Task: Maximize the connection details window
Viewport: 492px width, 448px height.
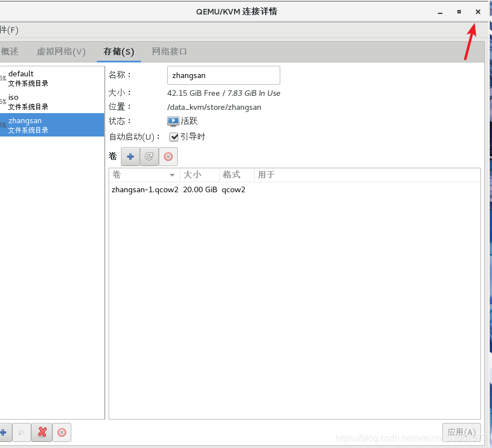Action: (459, 12)
